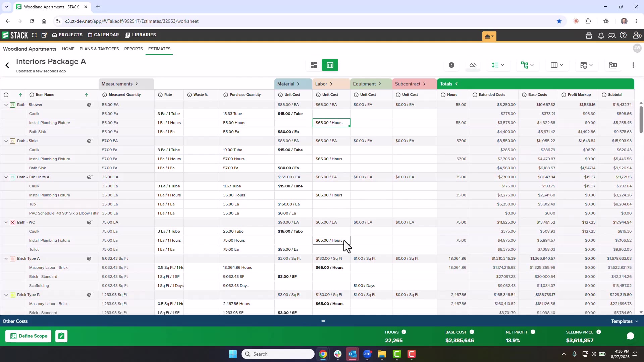Open the three-dot more options menu
644x362 pixels.
point(633,65)
